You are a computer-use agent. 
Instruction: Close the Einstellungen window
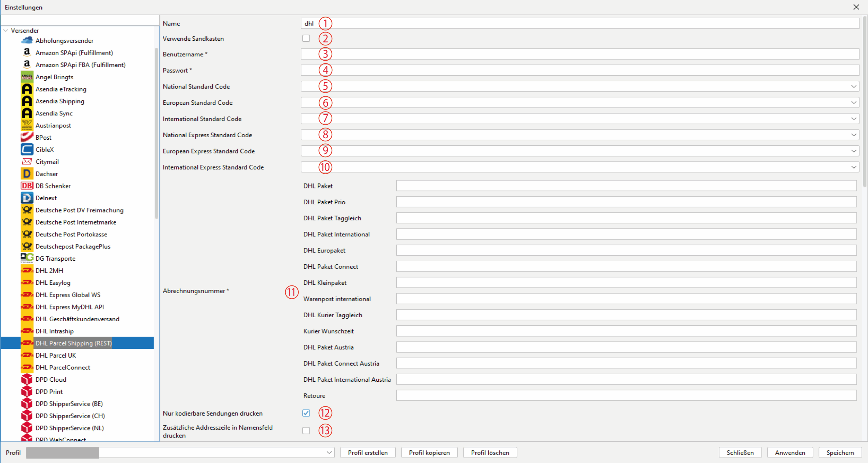pos(856,7)
